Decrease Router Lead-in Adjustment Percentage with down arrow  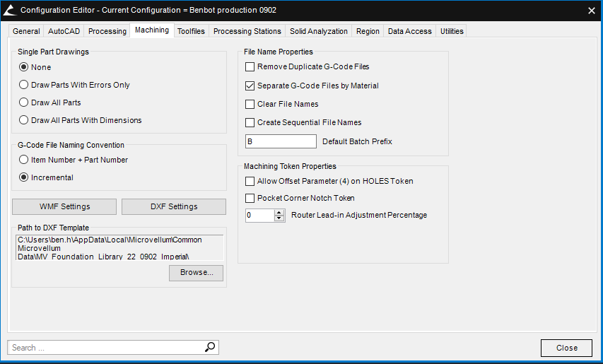click(279, 218)
